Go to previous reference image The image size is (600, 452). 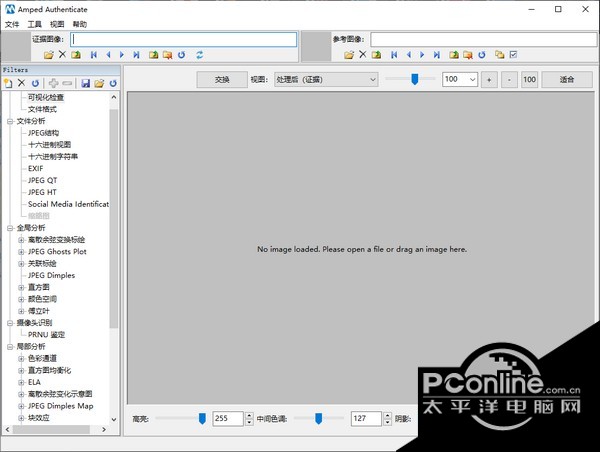(409, 55)
